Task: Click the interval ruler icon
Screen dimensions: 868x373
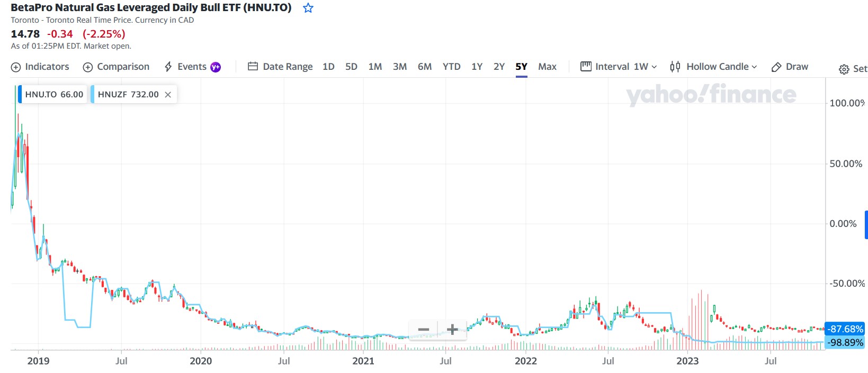Action: pos(586,67)
